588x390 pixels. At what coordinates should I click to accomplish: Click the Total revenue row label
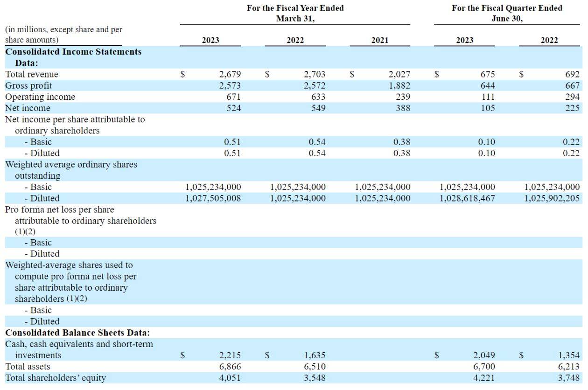[32, 74]
